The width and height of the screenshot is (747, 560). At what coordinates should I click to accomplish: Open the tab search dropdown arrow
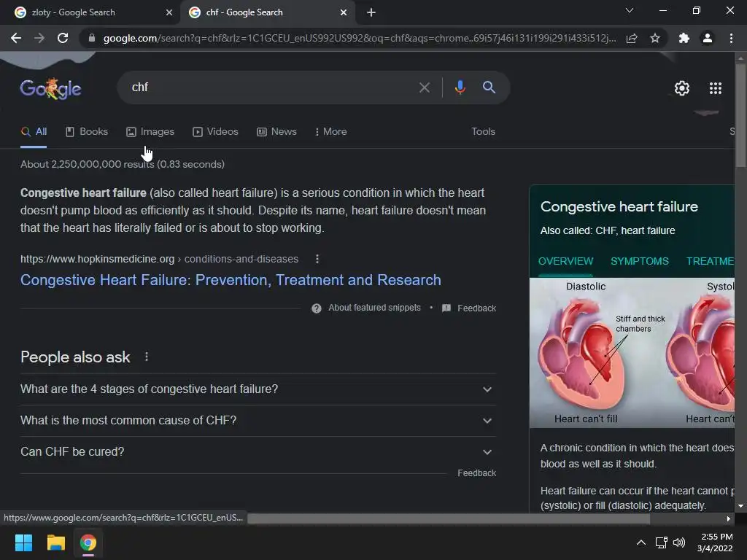coord(630,10)
